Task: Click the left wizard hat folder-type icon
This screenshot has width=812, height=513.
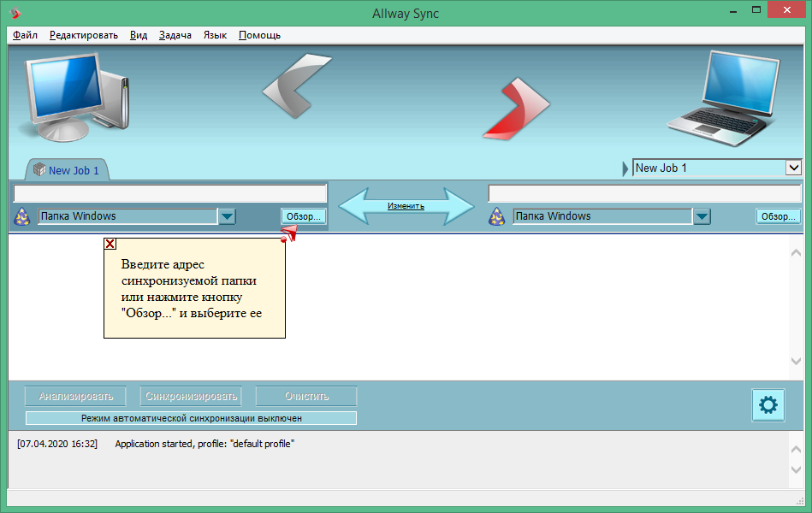Action: [21, 216]
